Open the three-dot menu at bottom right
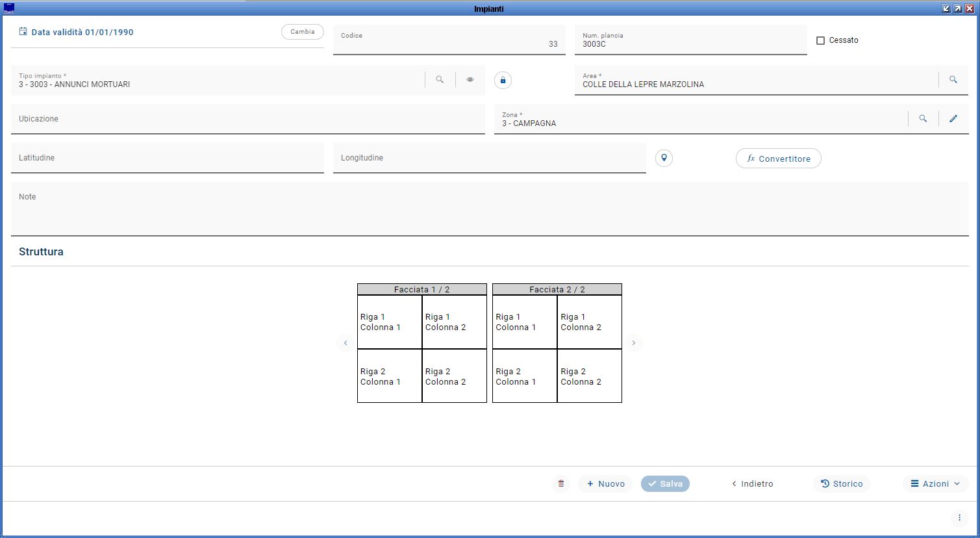The image size is (980, 538). [x=959, y=518]
